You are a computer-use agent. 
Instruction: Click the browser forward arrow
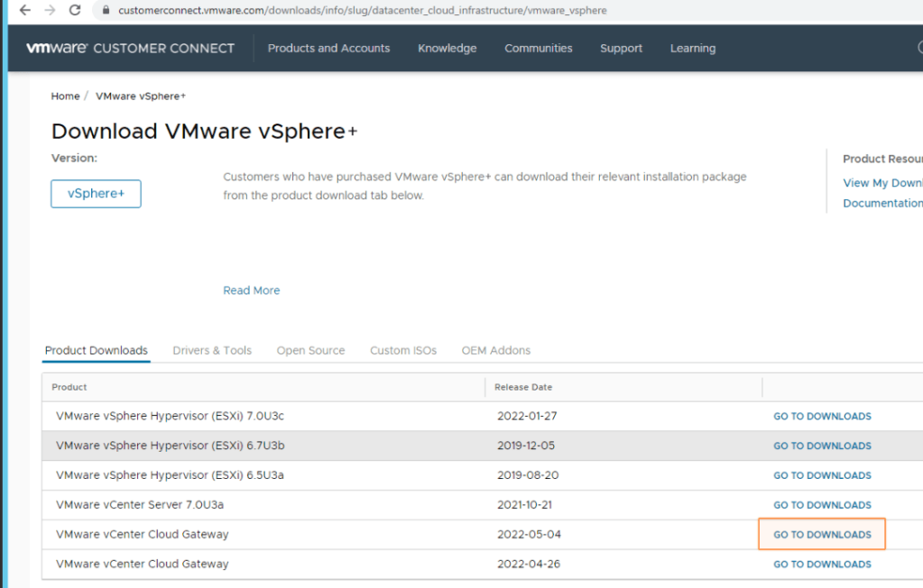(x=49, y=10)
